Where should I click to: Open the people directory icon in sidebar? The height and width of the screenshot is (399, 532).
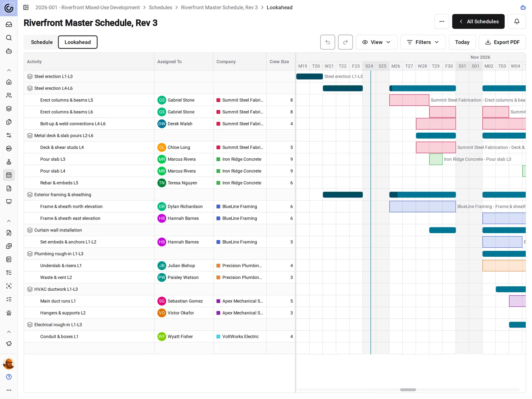[9, 95]
